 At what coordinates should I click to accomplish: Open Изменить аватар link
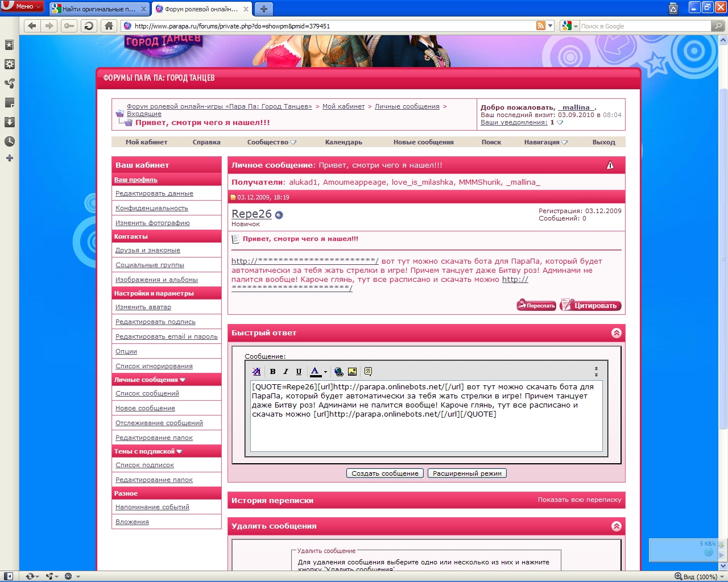[143, 307]
